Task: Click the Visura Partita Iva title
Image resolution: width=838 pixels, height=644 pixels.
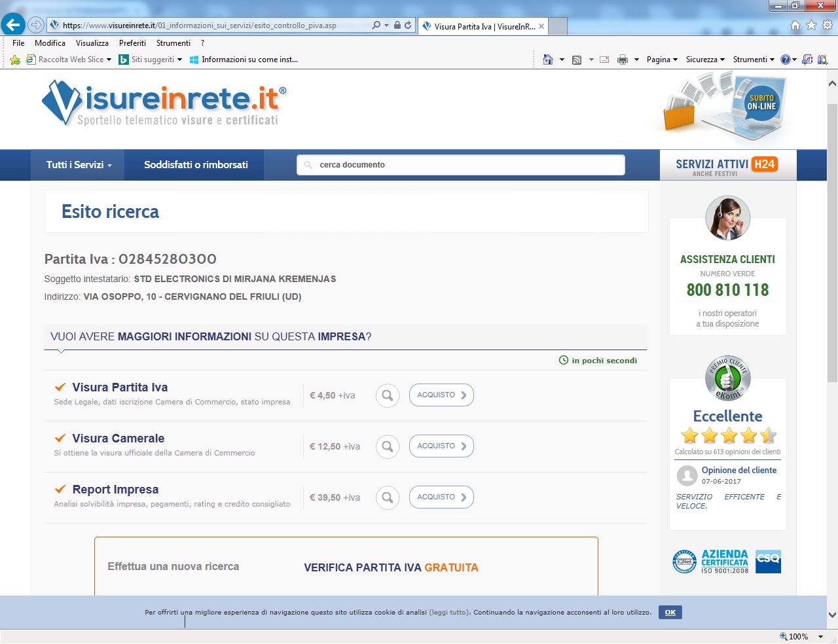Action: pyautogui.click(x=120, y=387)
